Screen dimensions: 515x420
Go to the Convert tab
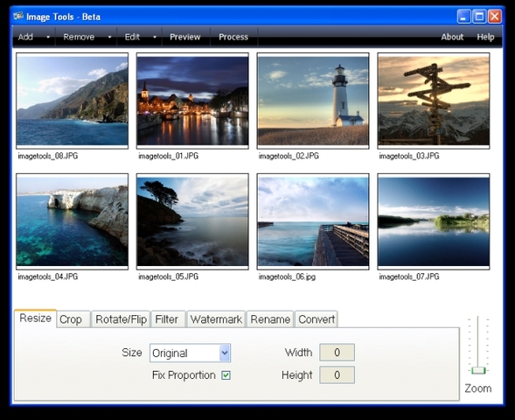pyautogui.click(x=317, y=319)
